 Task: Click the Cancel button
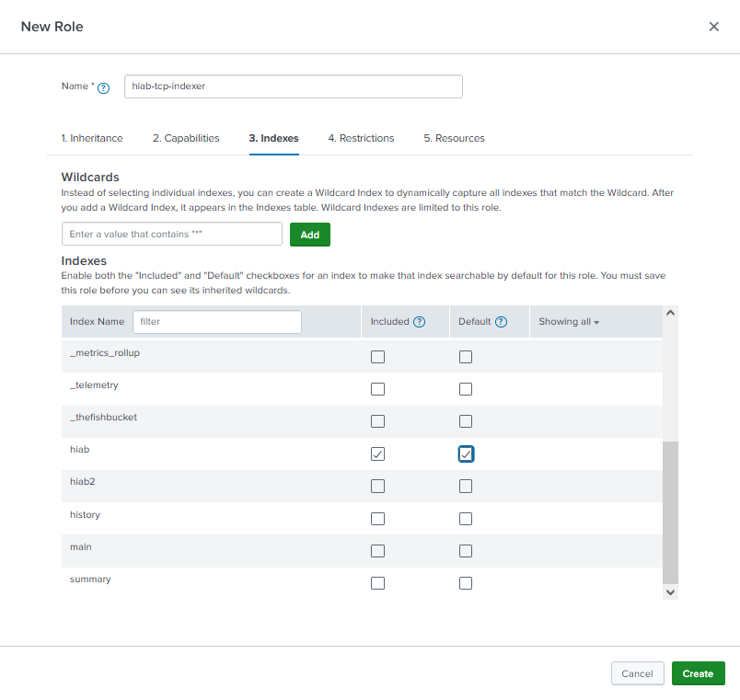637,673
